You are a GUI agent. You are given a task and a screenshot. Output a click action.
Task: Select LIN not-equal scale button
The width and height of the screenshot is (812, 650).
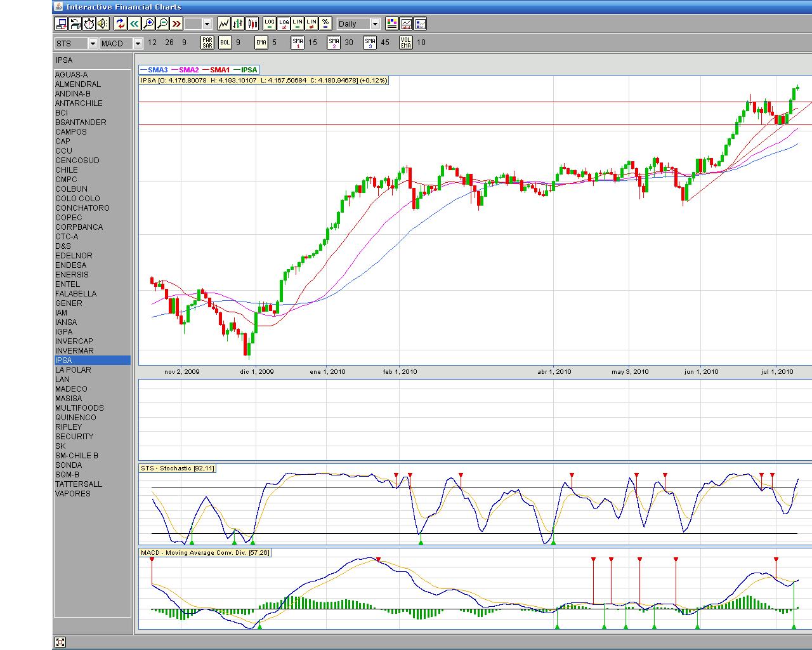[311, 23]
